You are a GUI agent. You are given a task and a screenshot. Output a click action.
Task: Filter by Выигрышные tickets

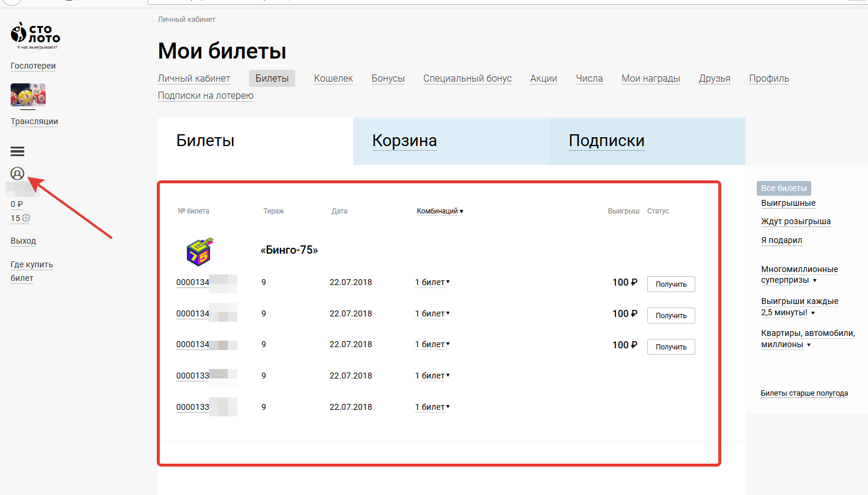[788, 203]
